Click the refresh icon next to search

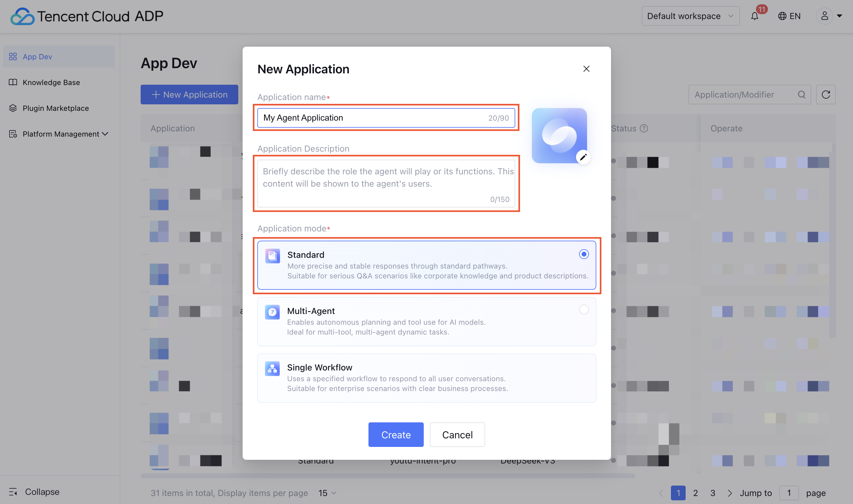click(x=825, y=95)
